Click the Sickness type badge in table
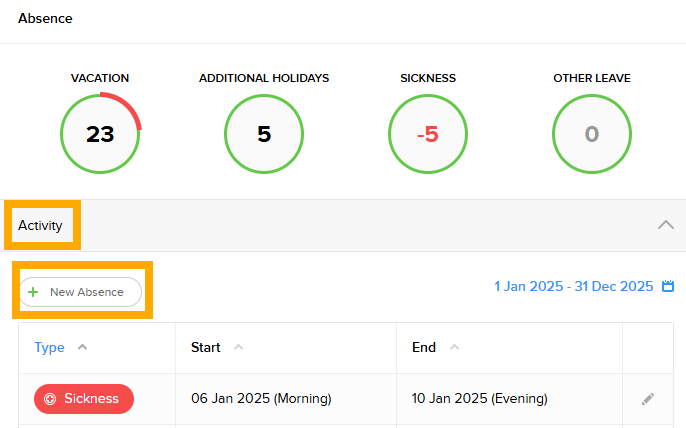Screen dimensions: 686x428 [x=83, y=399]
